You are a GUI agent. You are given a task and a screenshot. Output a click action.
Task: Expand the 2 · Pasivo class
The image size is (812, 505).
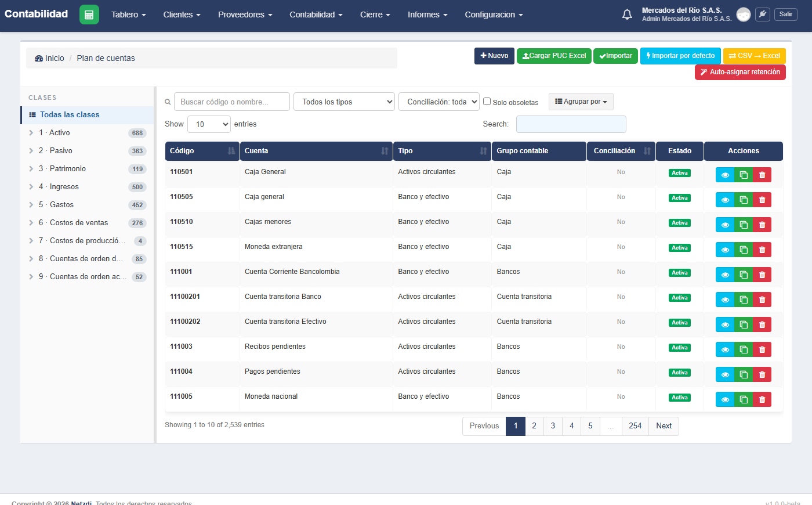coord(31,151)
